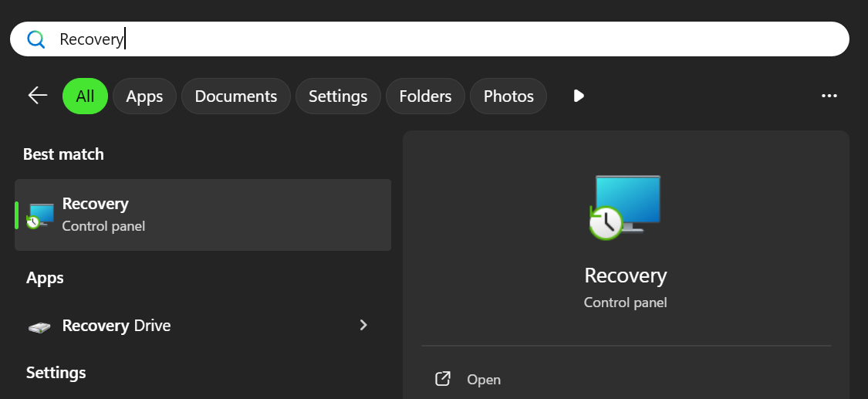Click Control panel subtitle in the preview pane
The height and width of the screenshot is (399, 868).
[626, 303]
